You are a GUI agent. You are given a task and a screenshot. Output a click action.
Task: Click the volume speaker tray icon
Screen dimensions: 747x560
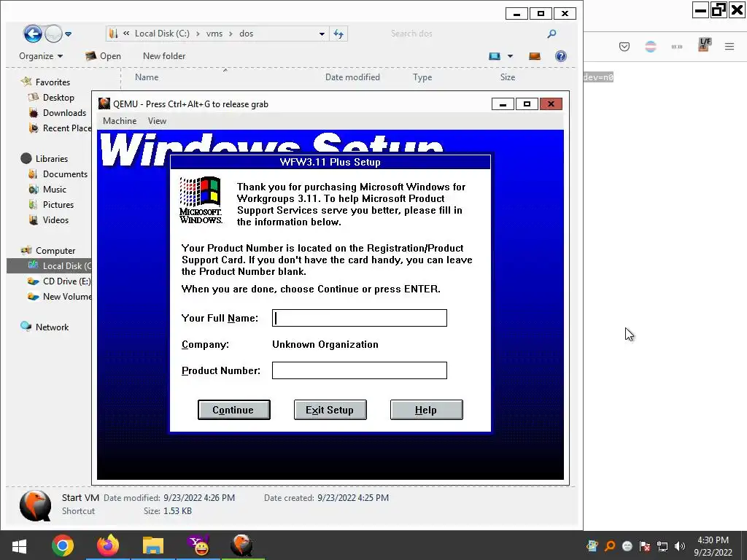(680, 546)
